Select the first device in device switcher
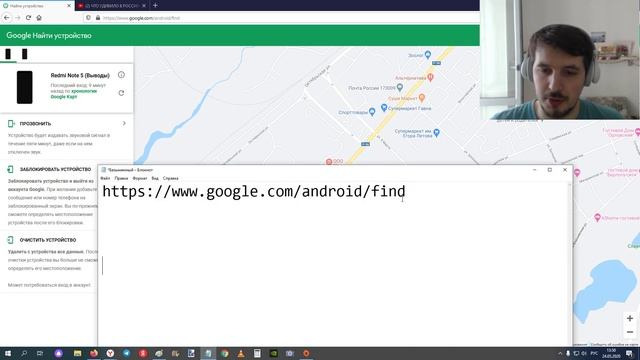 coord(8,54)
